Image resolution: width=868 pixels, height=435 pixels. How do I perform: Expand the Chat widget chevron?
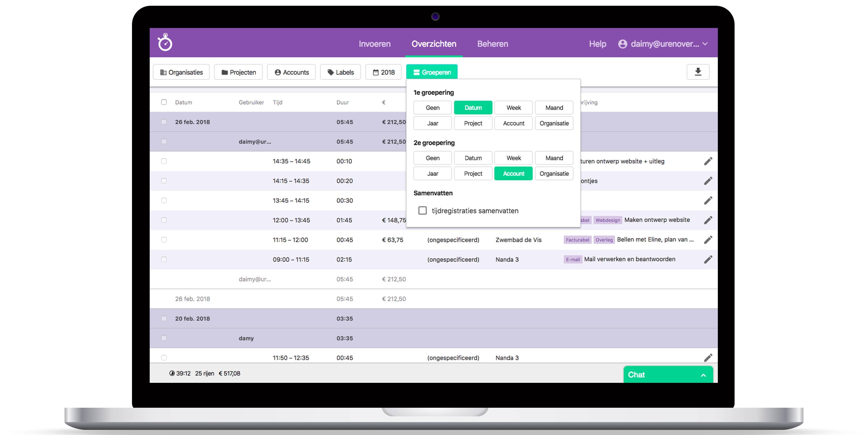[x=703, y=375]
